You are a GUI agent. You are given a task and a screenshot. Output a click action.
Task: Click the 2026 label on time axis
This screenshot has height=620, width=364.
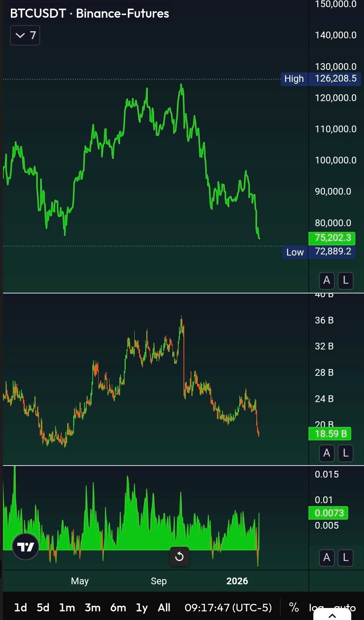click(x=237, y=581)
